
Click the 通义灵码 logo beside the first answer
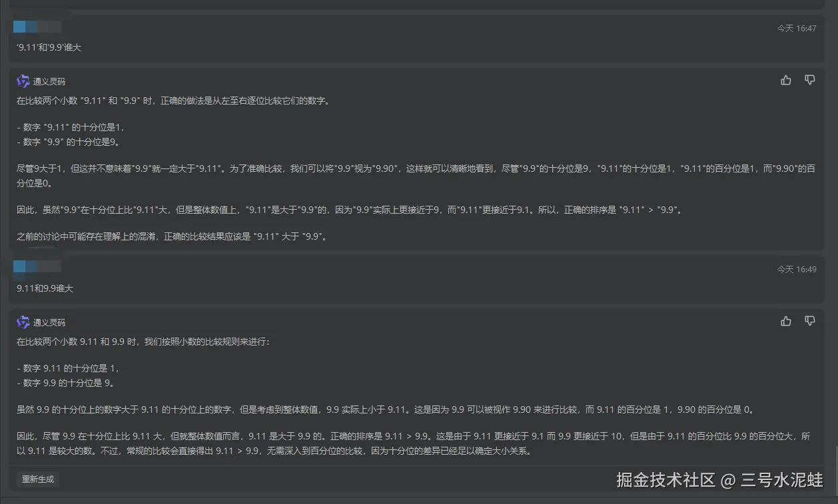click(22, 81)
